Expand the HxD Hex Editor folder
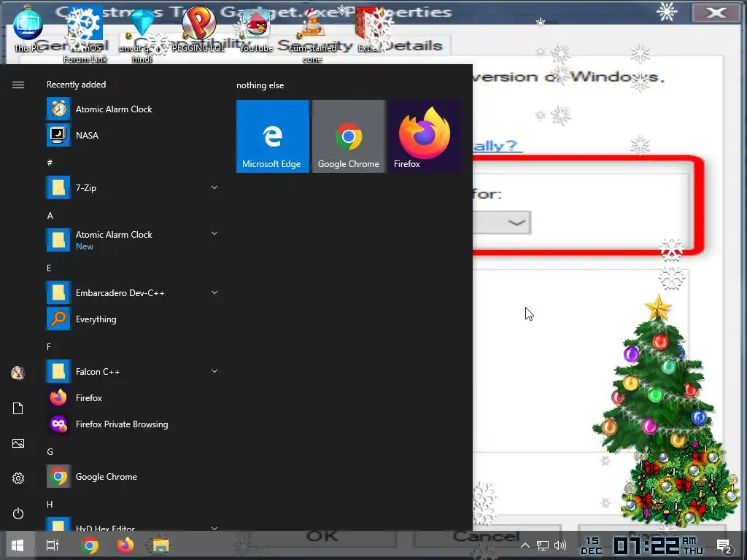The width and height of the screenshot is (747, 560). pos(214,528)
